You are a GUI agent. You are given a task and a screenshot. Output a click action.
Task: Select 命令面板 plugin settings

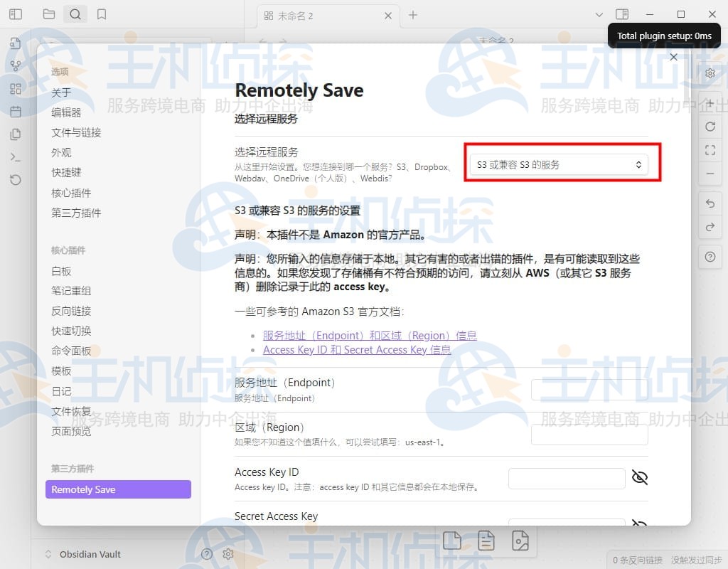(x=71, y=351)
